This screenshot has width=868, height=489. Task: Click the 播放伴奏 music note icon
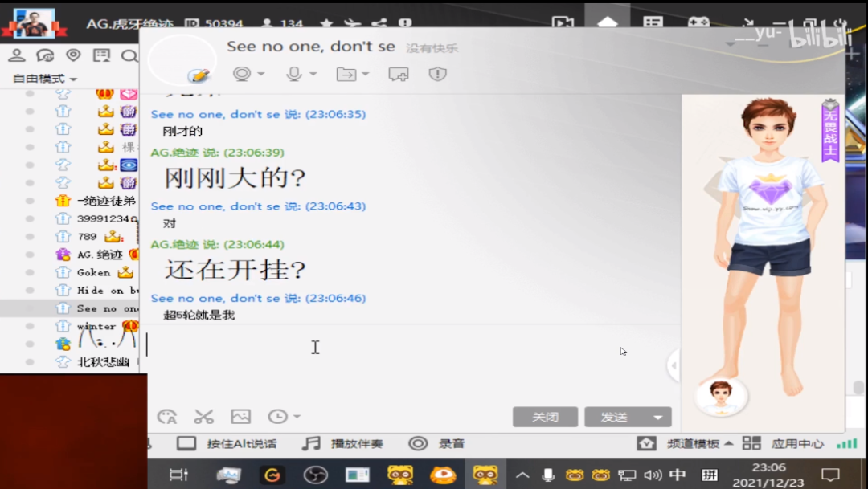tap(311, 443)
